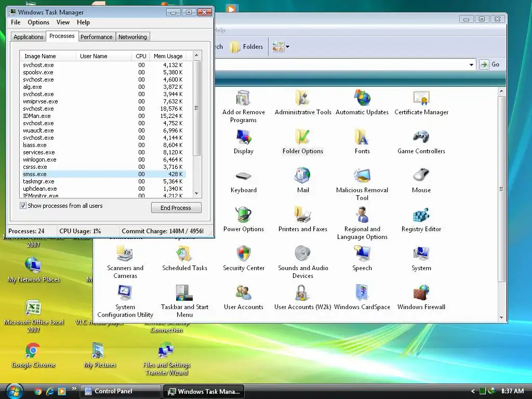Expand hidden system tray icons arrow

coord(473,391)
